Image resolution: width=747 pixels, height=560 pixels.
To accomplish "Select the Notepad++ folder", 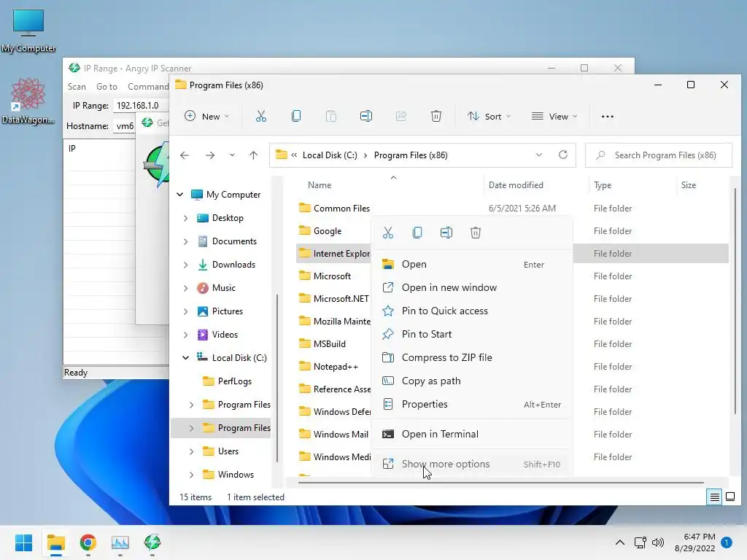I will point(336,367).
